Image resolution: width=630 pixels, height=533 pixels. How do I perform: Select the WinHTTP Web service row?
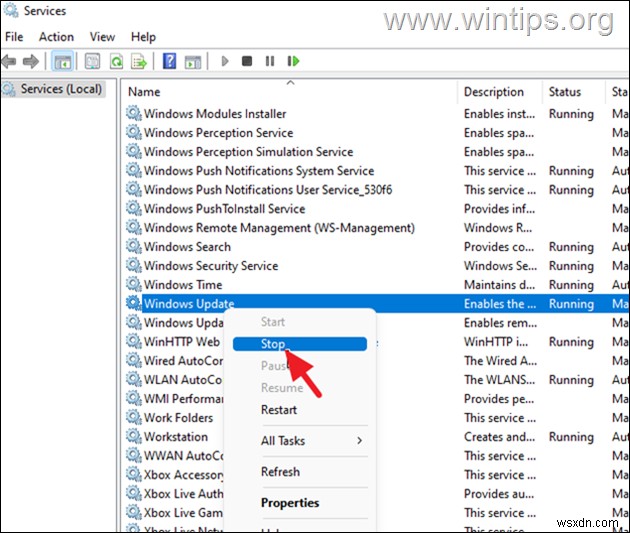182,342
